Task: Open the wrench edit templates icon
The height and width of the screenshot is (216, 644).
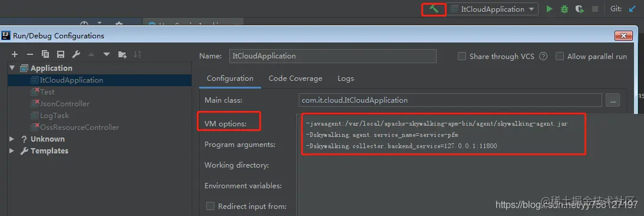Action: click(x=76, y=54)
